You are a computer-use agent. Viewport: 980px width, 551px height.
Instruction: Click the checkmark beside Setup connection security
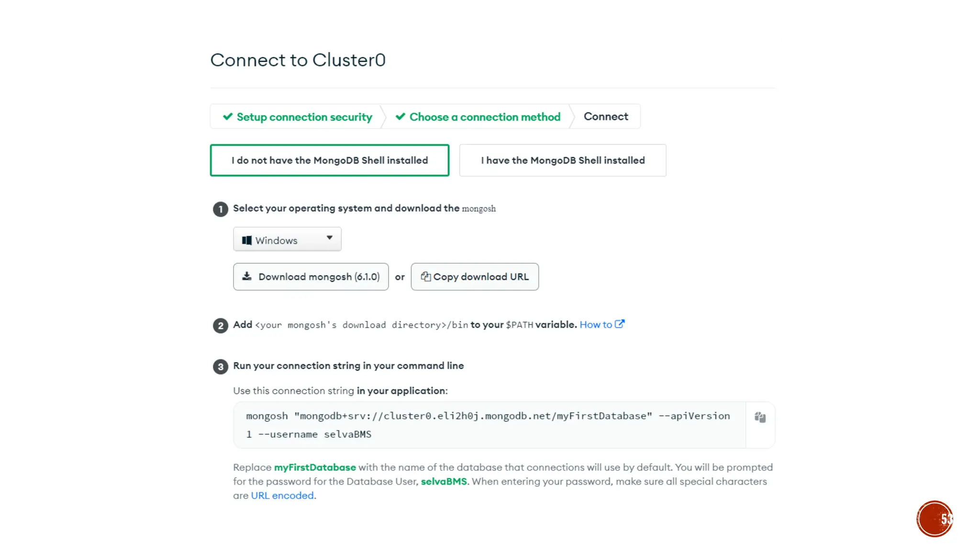point(228,117)
